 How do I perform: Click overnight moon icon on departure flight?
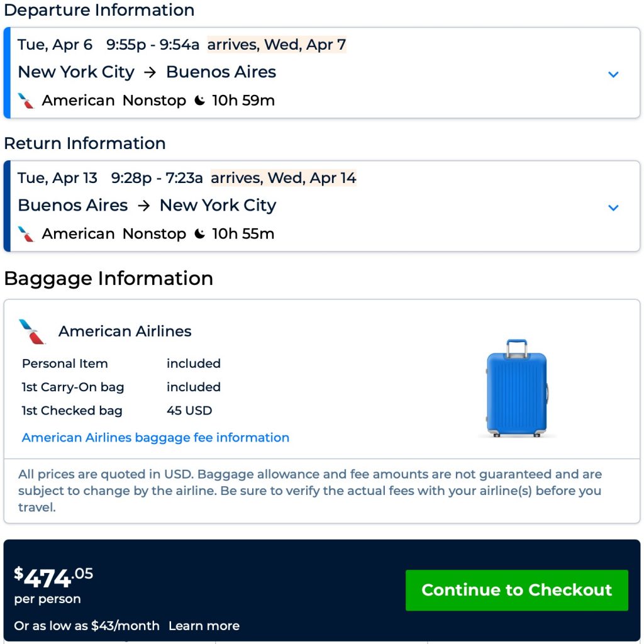[200, 101]
